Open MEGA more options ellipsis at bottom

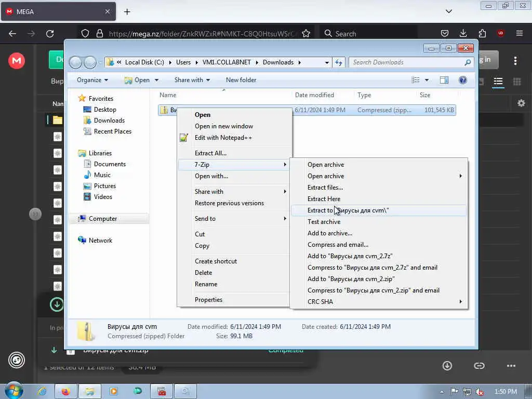coord(511,366)
